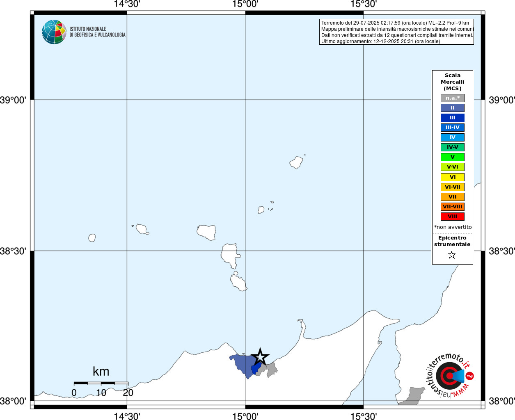The height and width of the screenshot is (420, 515).
Task: Select the n.a.* gray legend swatch
Action: pos(453,98)
